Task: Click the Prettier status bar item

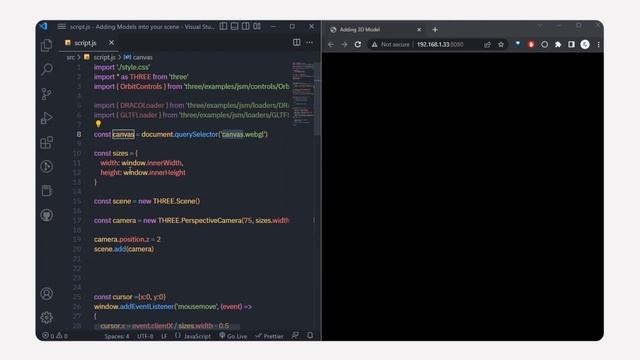Action: click(x=269, y=336)
